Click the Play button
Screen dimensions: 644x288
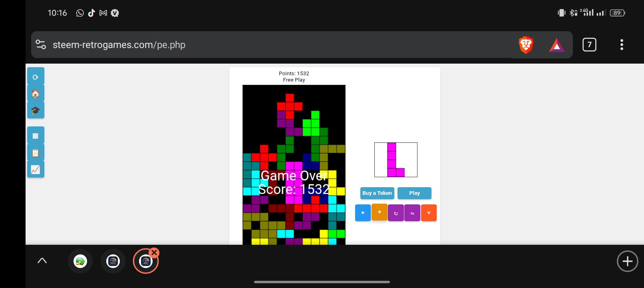(x=414, y=193)
